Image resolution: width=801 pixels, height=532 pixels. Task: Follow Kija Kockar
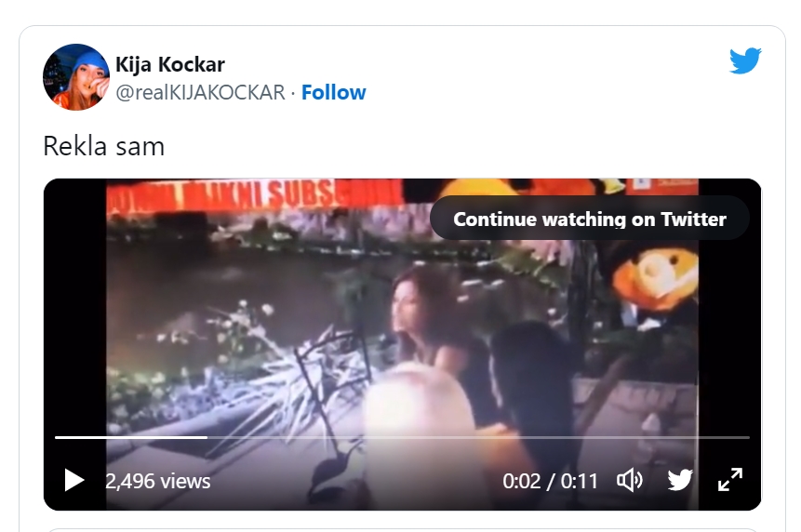[333, 92]
